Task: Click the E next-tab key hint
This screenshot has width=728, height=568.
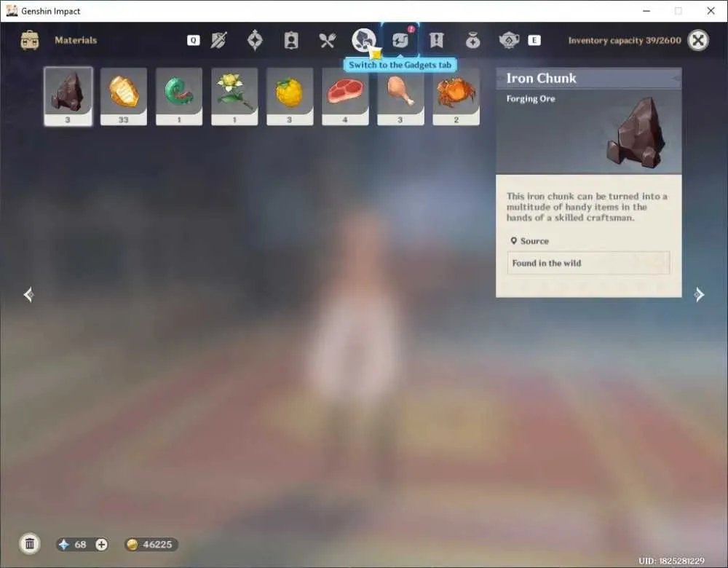Action: coord(534,40)
